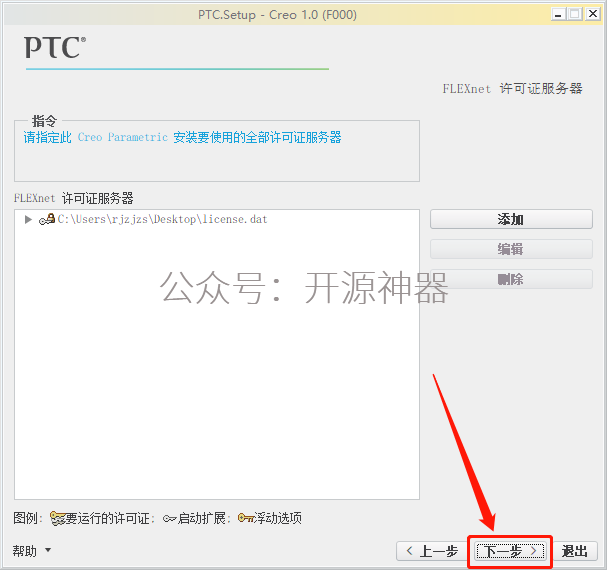Open the 帮助 dropdown menu

[x=31, y=551]
